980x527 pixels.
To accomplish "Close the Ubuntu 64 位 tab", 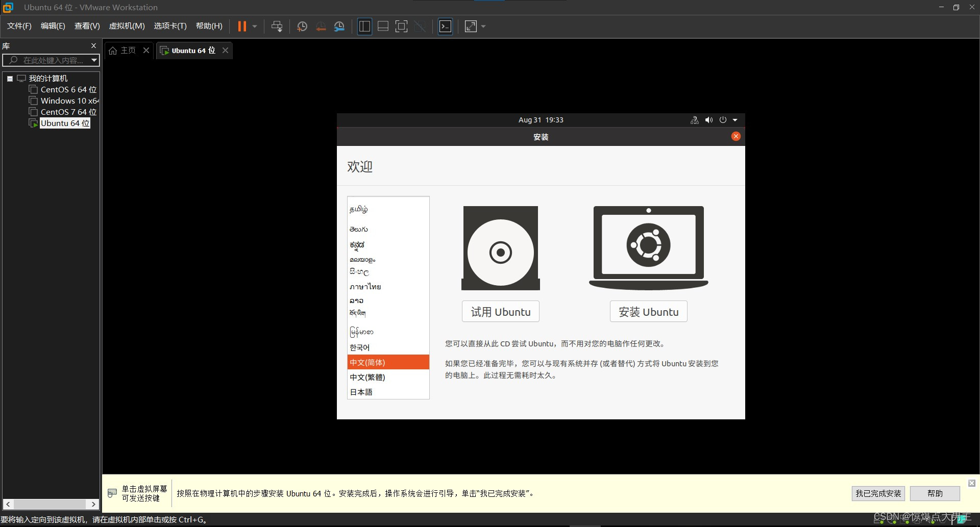I will pyautogui.click(x=225, y=50).
